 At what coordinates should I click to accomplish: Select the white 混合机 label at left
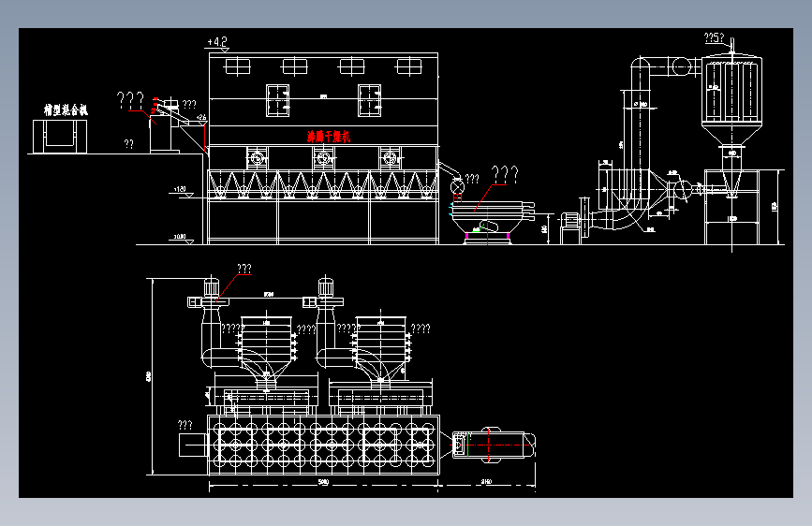click(66, 110)
